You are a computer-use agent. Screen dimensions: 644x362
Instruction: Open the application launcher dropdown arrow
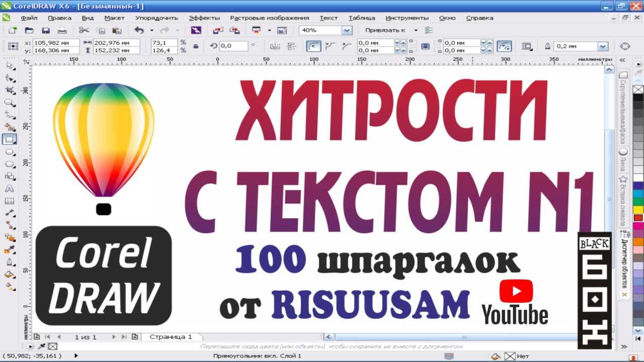coord(269,30)
